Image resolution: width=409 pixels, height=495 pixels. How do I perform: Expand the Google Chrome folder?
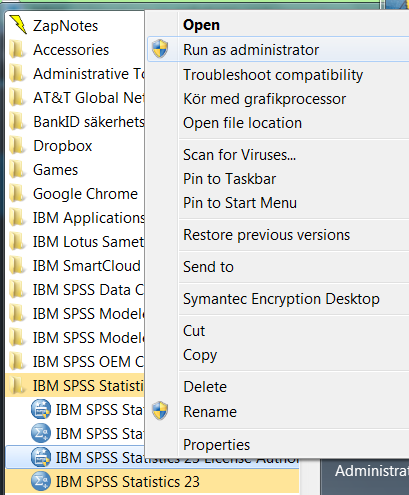pos(75,194)
